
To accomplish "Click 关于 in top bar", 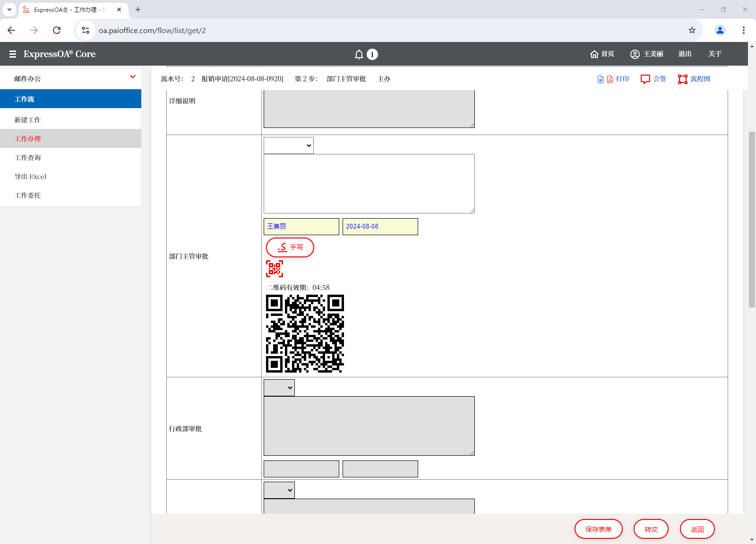I will point(715,54).
